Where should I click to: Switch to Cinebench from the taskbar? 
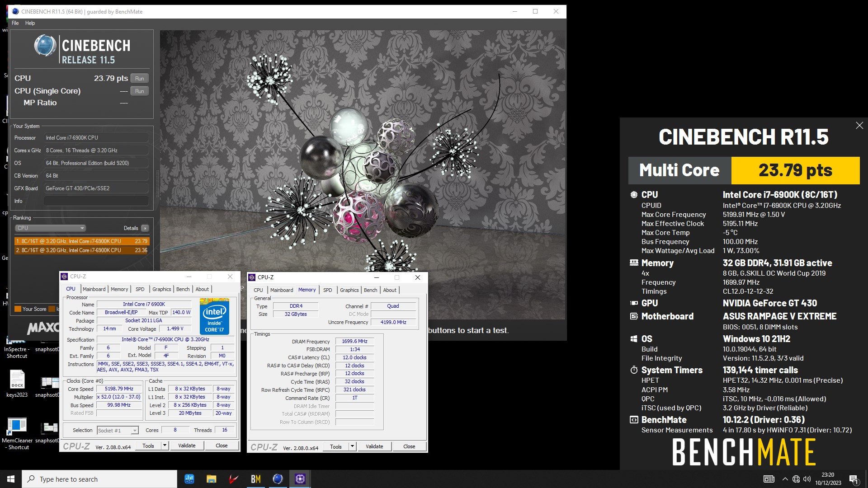278,479
